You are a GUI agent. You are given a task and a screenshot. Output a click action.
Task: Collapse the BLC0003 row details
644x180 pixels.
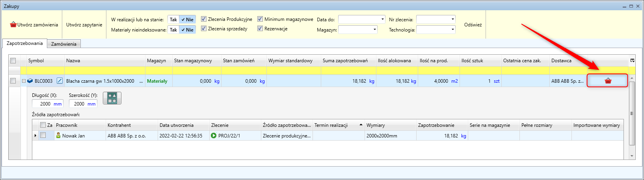[x=24, y=81]
